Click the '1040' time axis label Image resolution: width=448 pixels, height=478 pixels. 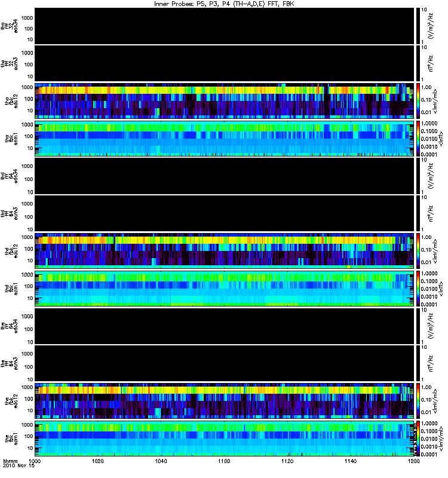pos(161,461)
